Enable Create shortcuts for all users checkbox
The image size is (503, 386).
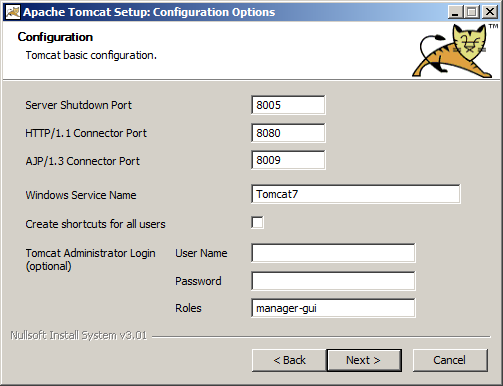pos(257,223)
